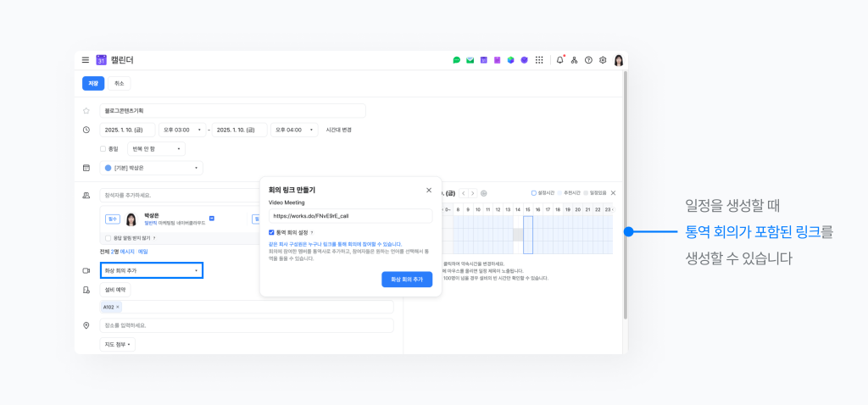The image size is (868, 405).
Task: Uncheck the 통역 회의 설정 checkbox
Action: [271, 232]
